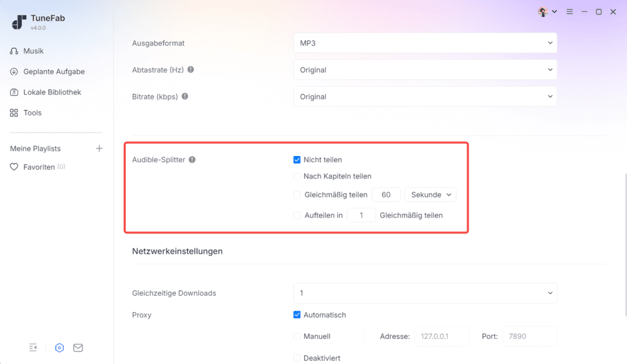This screenshot has height=364, width=627.
Task: Enable the Nach Kapiteln teilen checkbox
Action: tap(297, 177)
